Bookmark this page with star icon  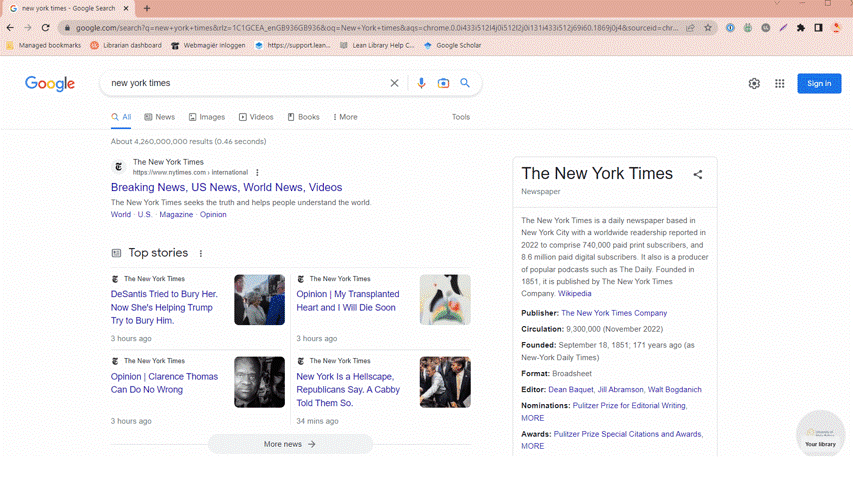(708, 28)
